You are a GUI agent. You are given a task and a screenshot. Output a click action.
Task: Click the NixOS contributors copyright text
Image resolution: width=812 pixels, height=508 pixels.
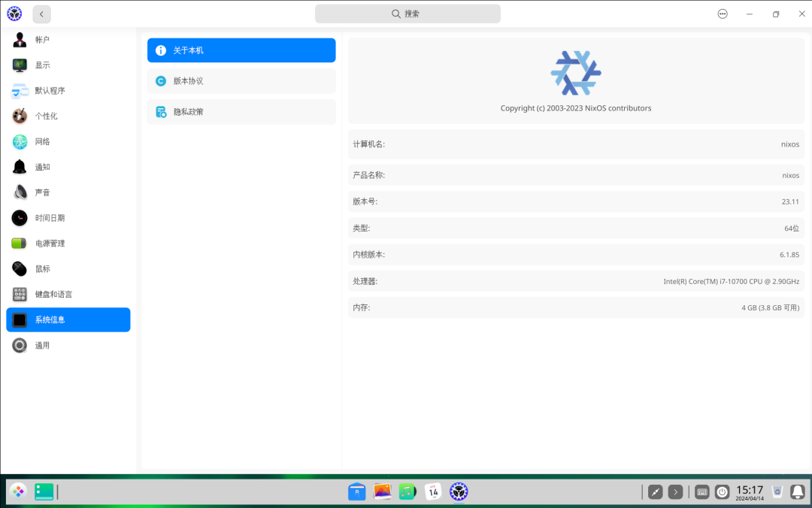(x=576, y=108)
